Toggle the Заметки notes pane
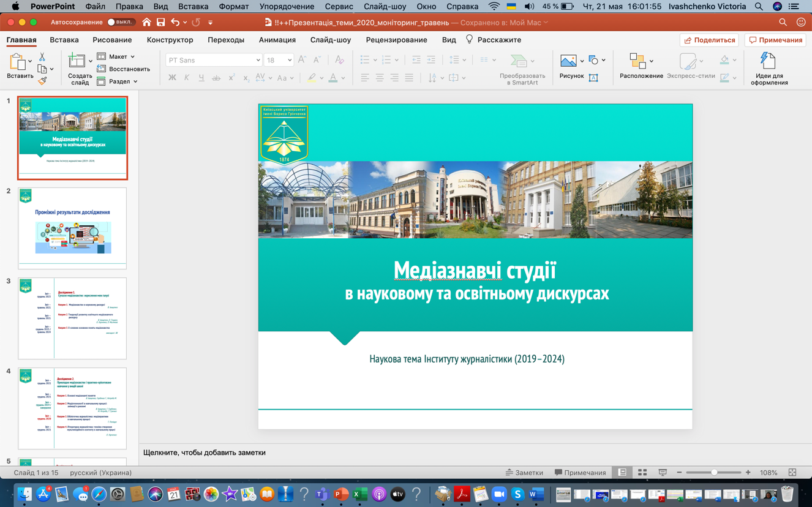 (x=524, y=473)
